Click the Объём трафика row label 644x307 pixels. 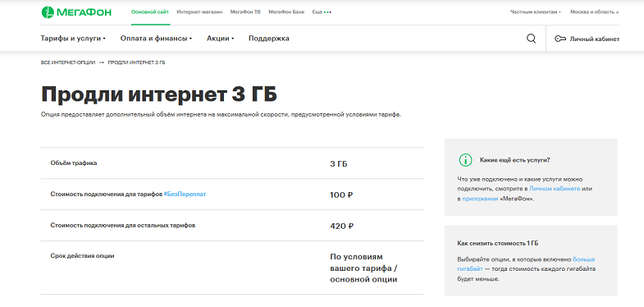[x=74, y=163]
